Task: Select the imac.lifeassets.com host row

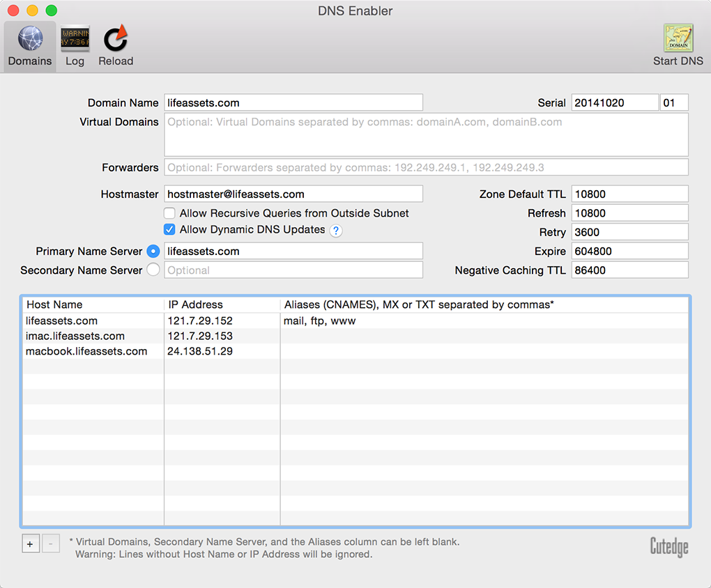Action: [x=75, y=336]
